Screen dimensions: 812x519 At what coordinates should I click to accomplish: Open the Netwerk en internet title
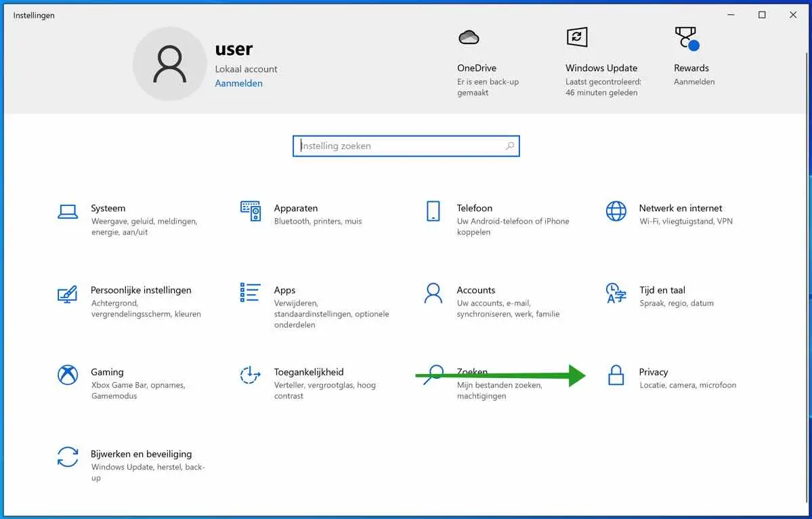coord(681,208)
